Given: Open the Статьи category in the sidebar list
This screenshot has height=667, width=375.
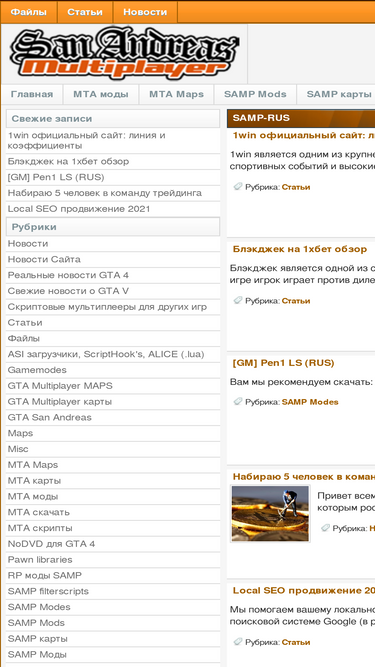Looking at the screenshot, I should pyautogui.click(x=25, y=322).
